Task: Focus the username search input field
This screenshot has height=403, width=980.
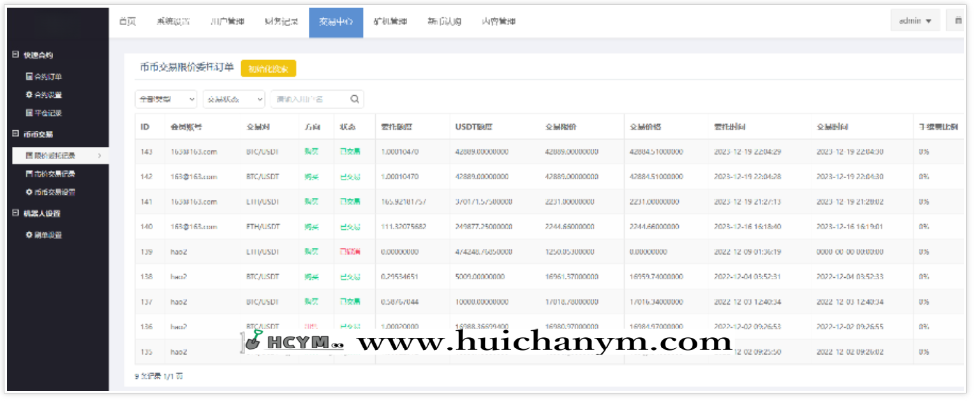Action: click(x=309, y=99)
